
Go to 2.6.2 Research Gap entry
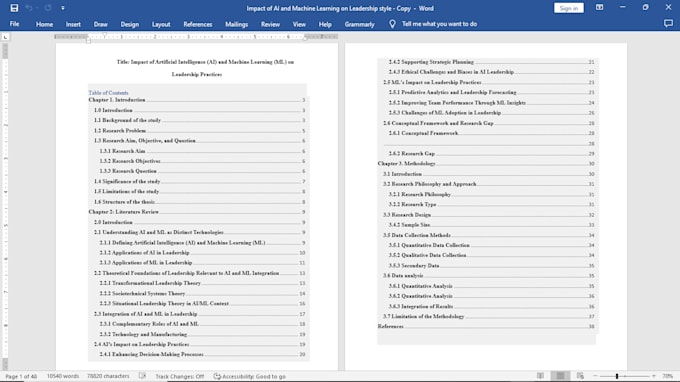coord(491,153)
